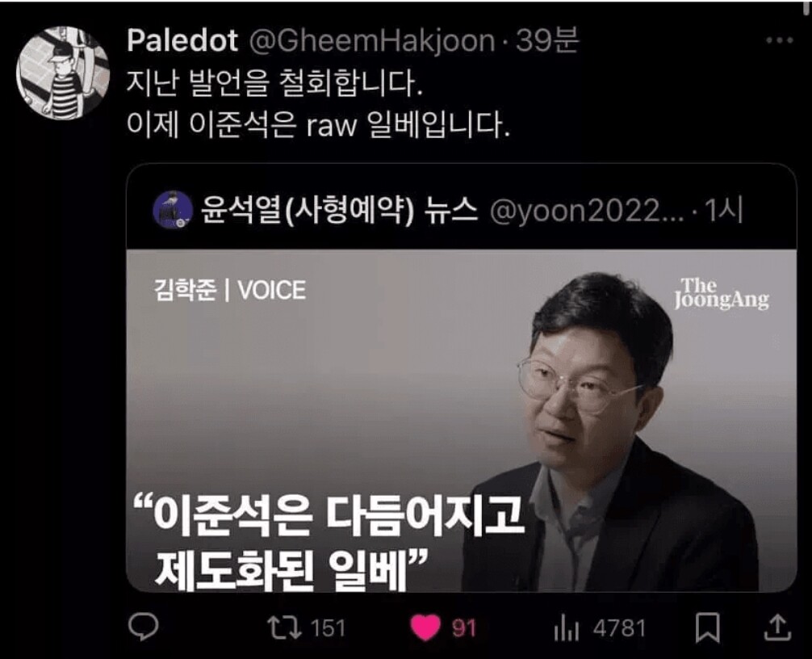812x659 pixels.
Task: Open the quoted JoongAng video thumbnail
Action: (x=462, y=421)
